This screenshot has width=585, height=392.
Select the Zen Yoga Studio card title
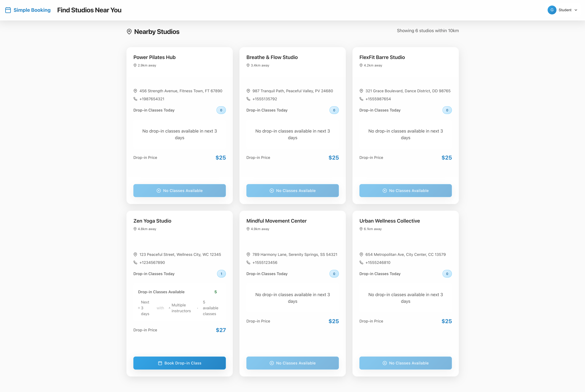pyautogui.click(x=152, y=221)
